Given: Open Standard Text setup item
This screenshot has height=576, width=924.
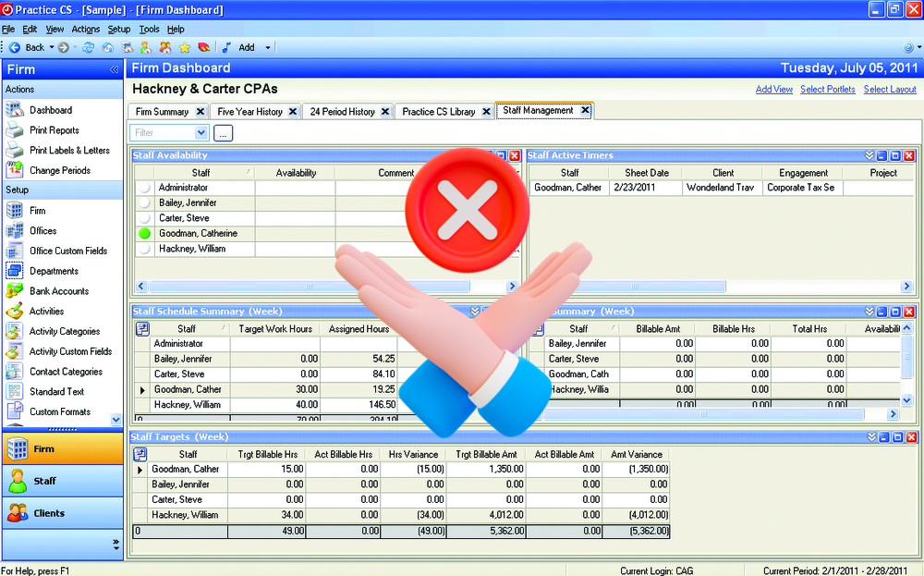Looking at the screenshot, I should 56,391.
